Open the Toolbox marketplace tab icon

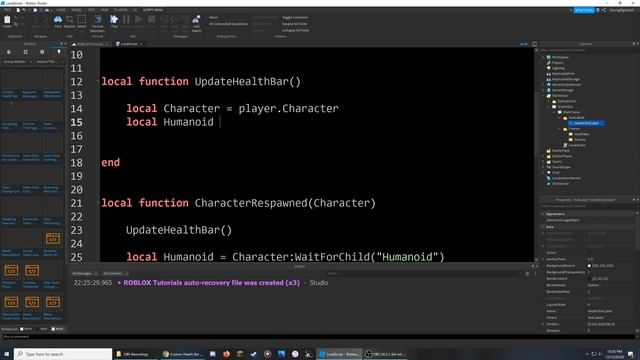pos(9,52)
